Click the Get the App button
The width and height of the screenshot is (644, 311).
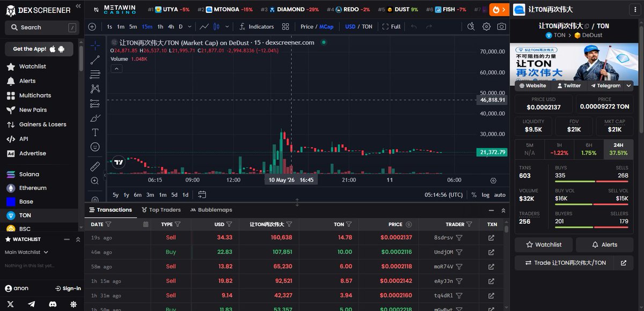click(39, 49)
